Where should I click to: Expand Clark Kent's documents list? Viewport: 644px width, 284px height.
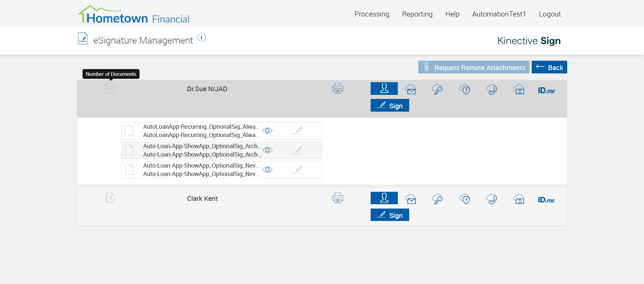coord(110,198)
